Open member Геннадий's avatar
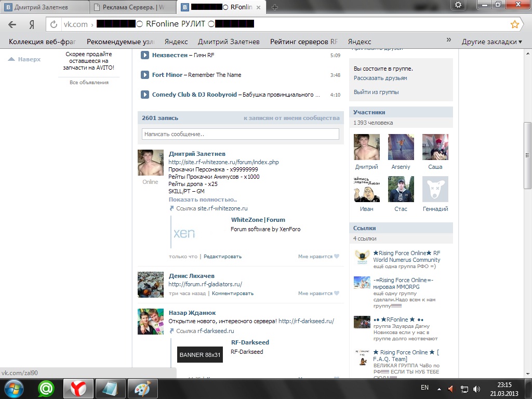The image size is (532, 399). pos(435,189)
